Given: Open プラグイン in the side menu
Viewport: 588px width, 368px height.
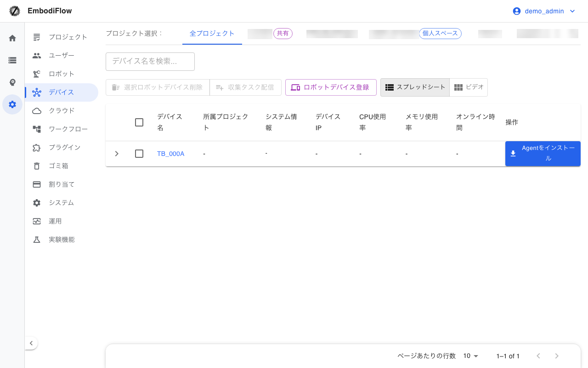Looking at the screenshot, I should (62, 148).
